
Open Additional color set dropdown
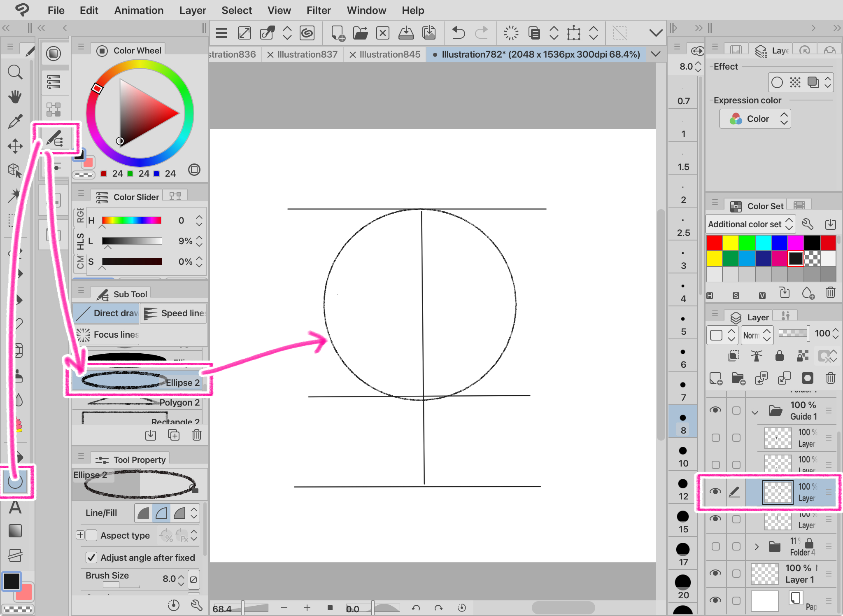click(750, 224)
